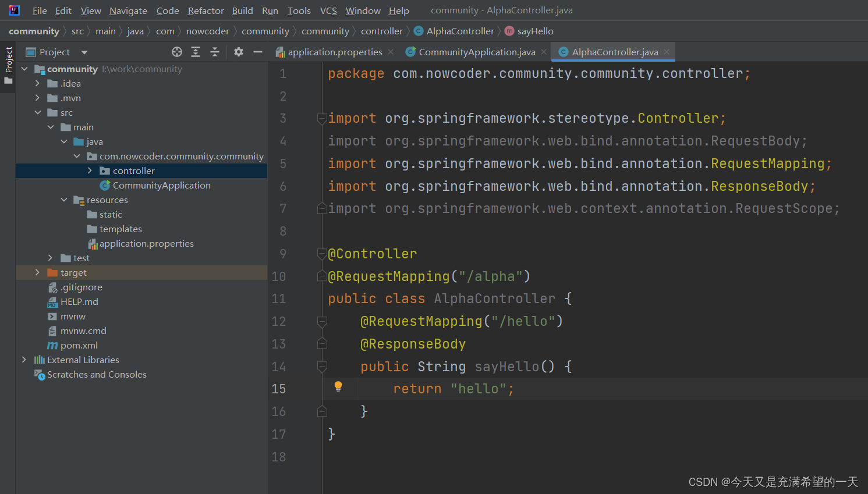The width and height of the screenshot is (868, 494).
Task: Click the fold marker at line 14
Action: [x=322, y=367]
